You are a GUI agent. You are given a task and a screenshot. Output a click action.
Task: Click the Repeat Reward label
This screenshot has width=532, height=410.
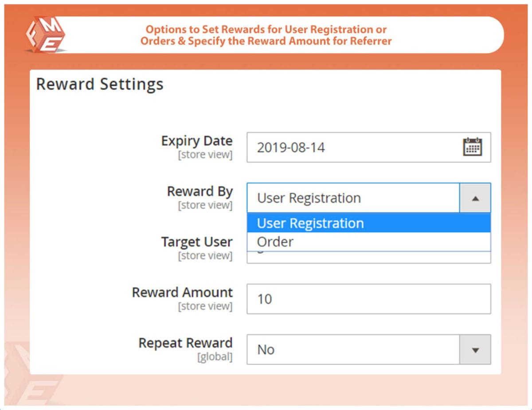click(185, 343)
